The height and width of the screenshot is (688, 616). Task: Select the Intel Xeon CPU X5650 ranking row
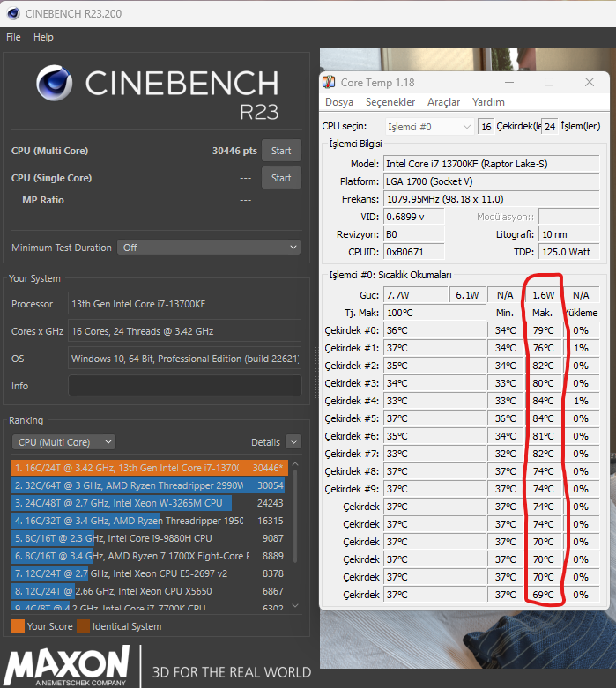point(150,591)
